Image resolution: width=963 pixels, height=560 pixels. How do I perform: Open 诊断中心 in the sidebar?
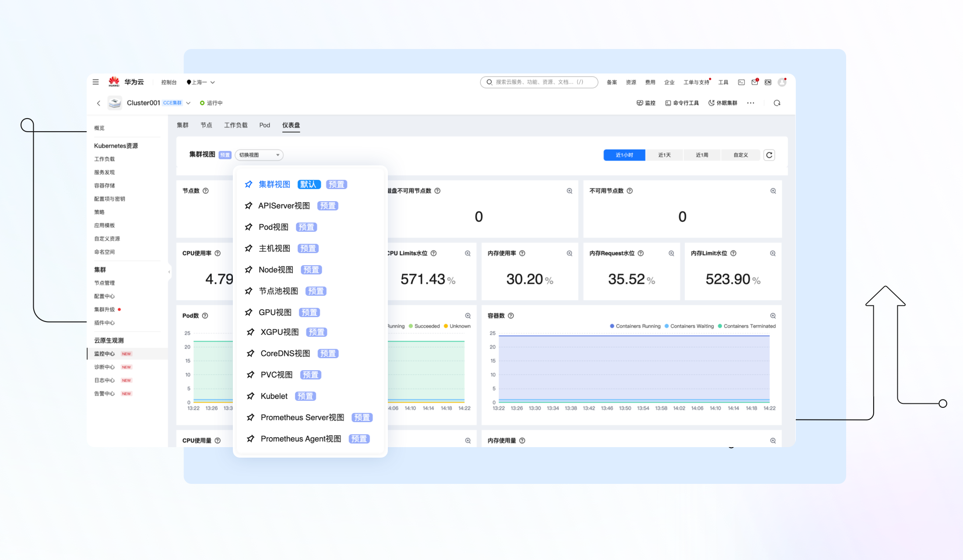(105, 367)
